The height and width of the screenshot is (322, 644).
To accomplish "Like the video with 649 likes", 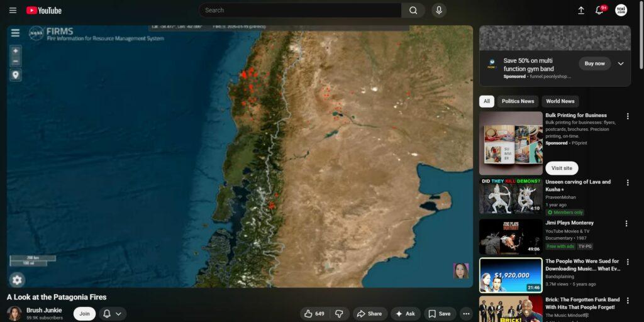I will (314, 313).
